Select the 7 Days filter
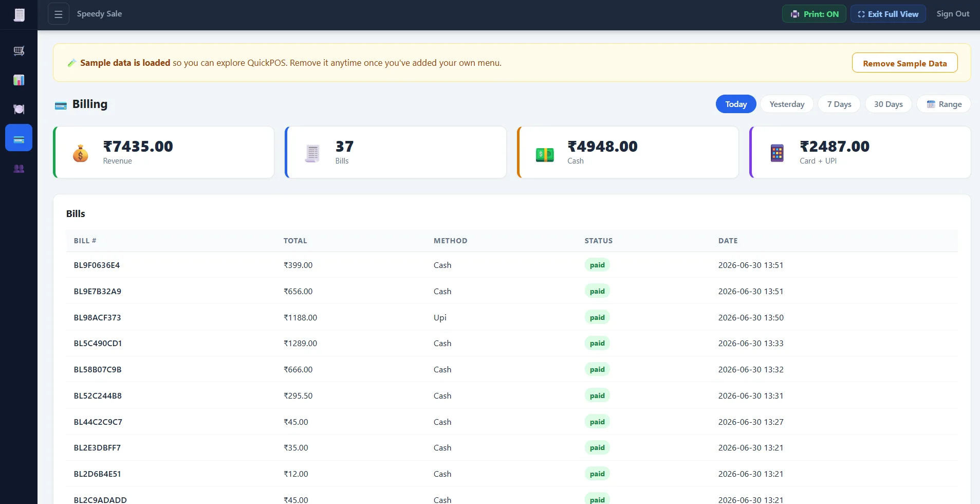980x504 pixels. (839, 104)
